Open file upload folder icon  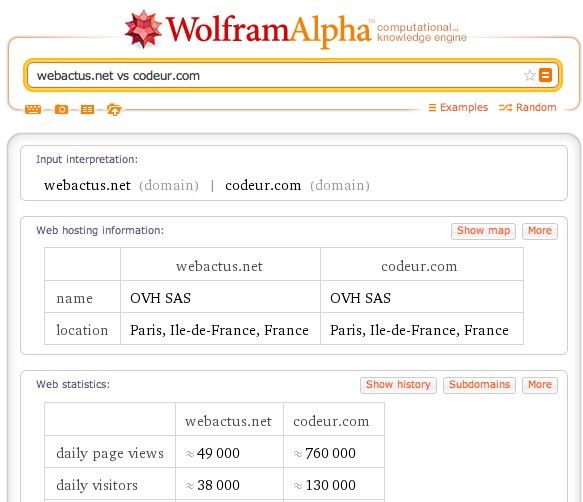pos(114,109)
